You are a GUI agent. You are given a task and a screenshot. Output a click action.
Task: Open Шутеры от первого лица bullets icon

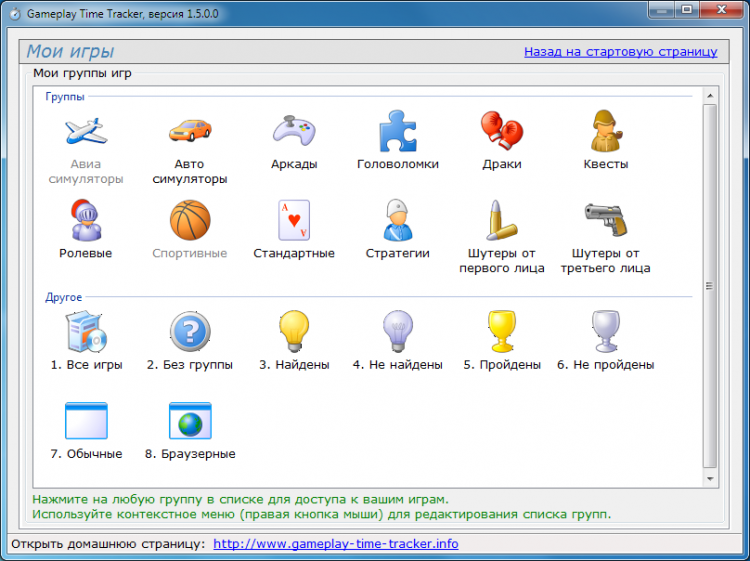[x=502, y=220]
